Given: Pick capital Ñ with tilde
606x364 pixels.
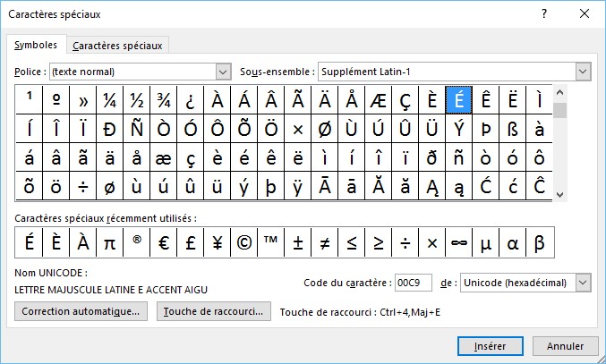Looking at the screenshot, I should [136, 129].
